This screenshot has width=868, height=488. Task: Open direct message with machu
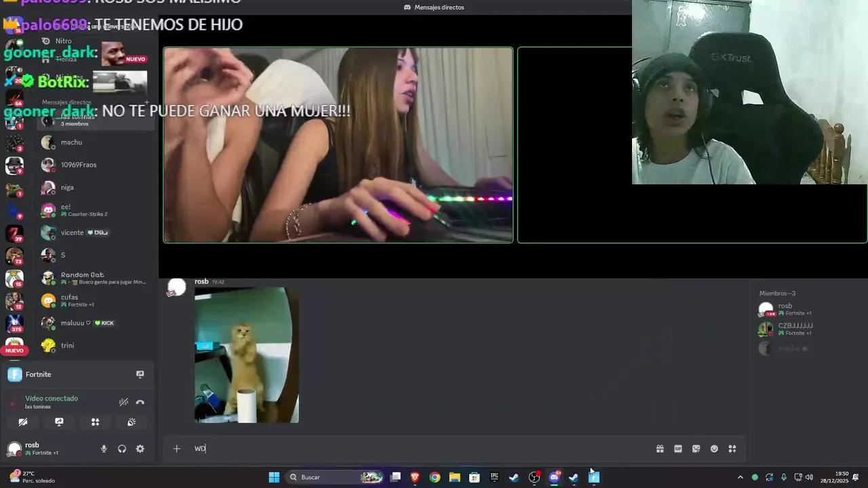tap(96, 142)
